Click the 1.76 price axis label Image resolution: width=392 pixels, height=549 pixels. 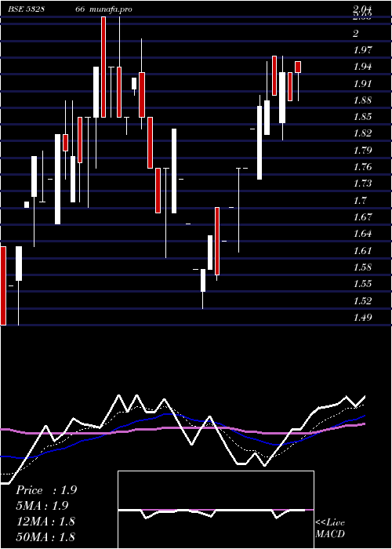pos(362,167)
